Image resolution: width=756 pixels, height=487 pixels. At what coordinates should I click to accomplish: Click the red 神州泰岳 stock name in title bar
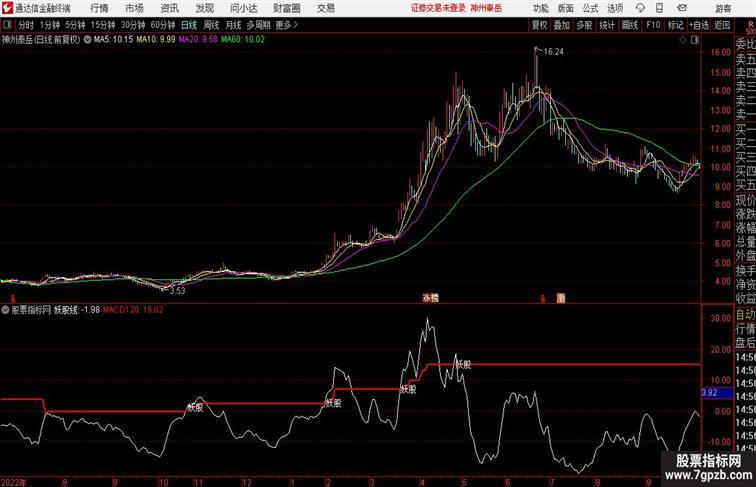coord(486,8)
